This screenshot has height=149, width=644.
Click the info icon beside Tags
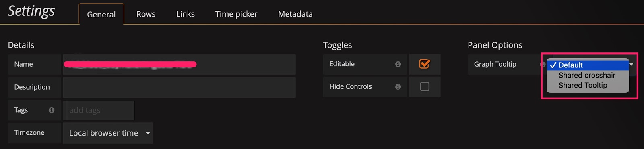tap(52, 110)
